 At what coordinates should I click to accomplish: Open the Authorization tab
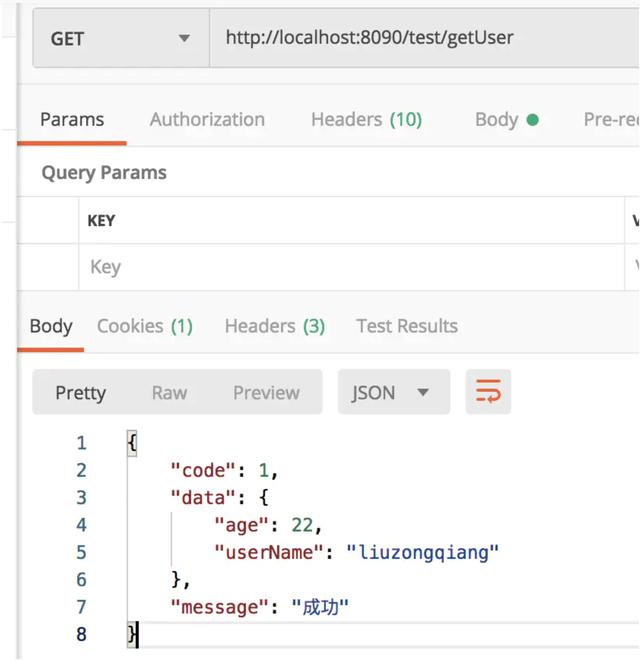(207, 120)
